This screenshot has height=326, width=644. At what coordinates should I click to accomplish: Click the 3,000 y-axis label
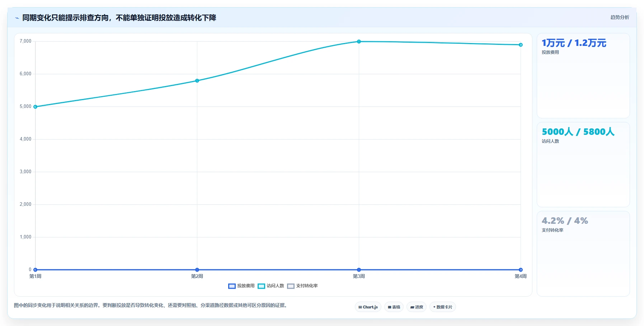coord(25,172)
